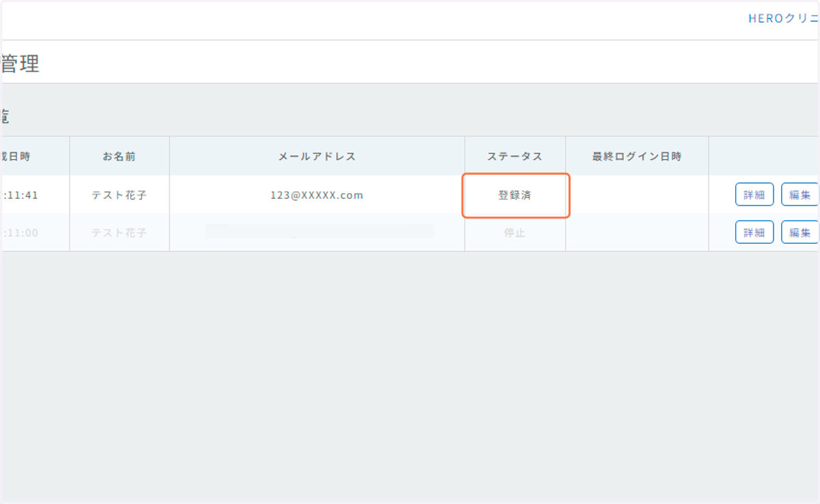This screenshot has width=820, height=504.
Task: Open details for the 停止 row
Action: point(754,232)
